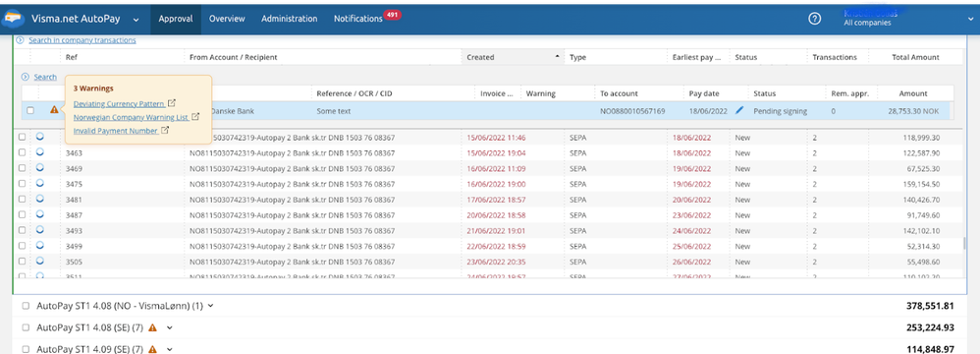Click the status circle icon on row 3493
This screenshot has height=354, width=980.
40,229
